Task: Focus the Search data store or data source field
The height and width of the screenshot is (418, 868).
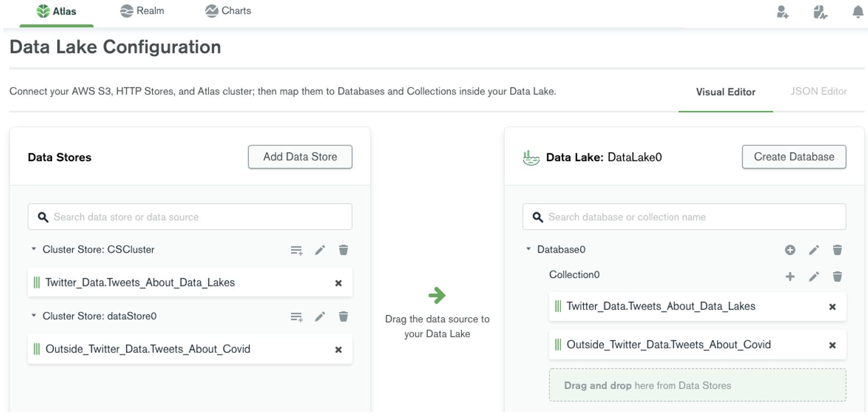Action: 190,217
